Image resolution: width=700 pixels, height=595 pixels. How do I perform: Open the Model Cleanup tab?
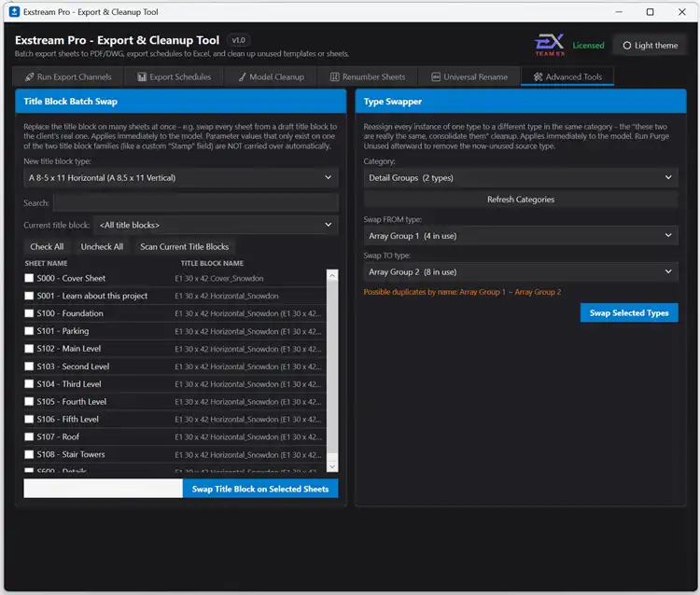[x=271, y=76]
